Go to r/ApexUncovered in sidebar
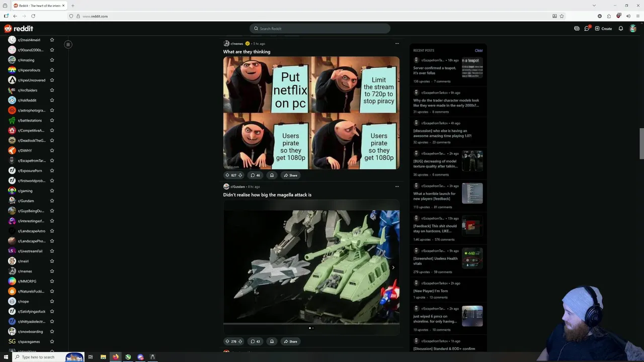The height and width of the screenshot is (362, 644). [x=31, y=80]
